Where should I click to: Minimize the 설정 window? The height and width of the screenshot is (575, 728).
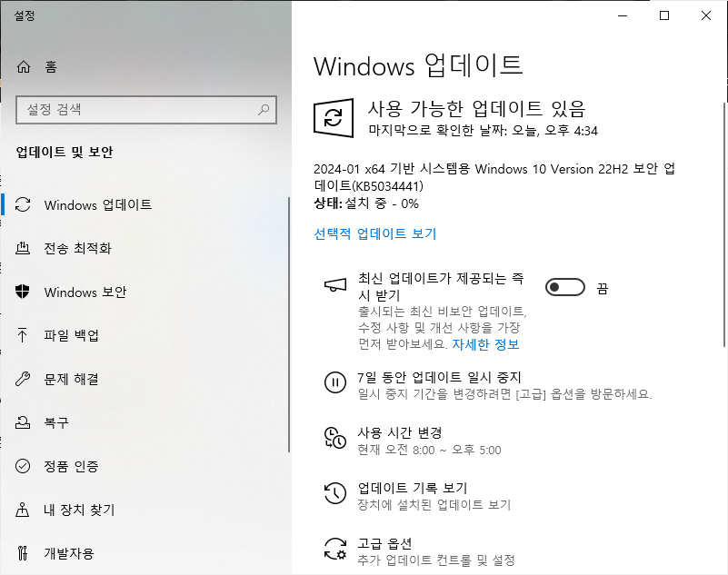tap(623, 15)
